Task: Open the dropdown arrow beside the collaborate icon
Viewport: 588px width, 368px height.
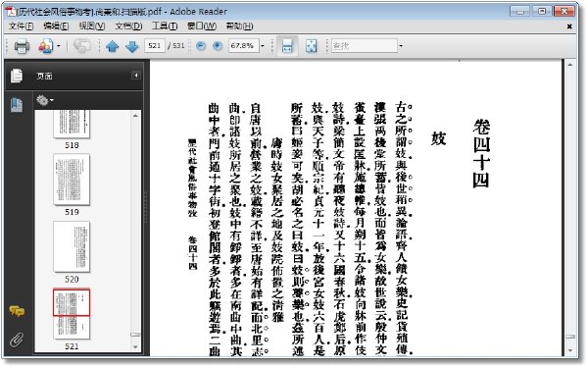Action: tap(59, 46)
